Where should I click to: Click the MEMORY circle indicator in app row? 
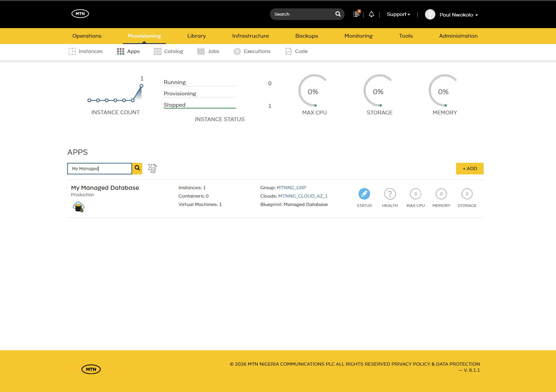click(x=441, y=194)
